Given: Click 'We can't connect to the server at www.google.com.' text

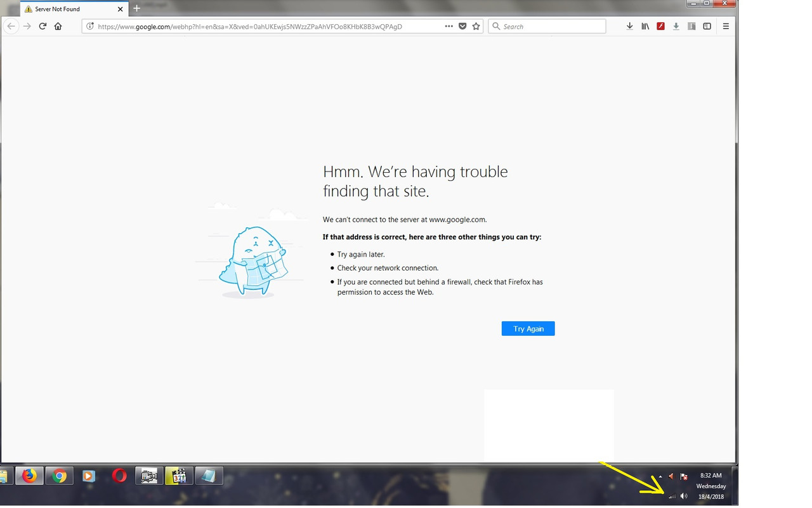Looking at the screenshot, I should pyautogui.click(x=405, y=220).
